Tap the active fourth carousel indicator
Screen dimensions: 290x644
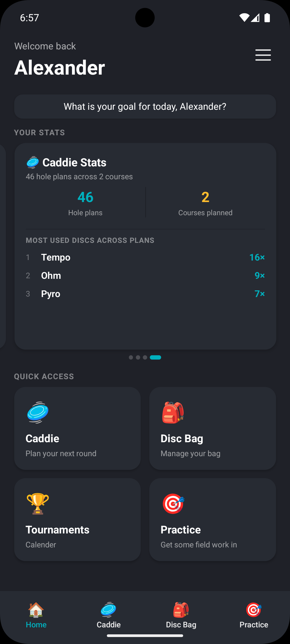[155, 357]
